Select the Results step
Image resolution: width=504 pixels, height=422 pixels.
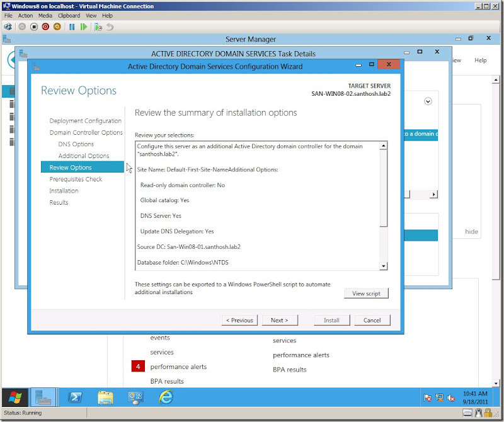[59, 202]
